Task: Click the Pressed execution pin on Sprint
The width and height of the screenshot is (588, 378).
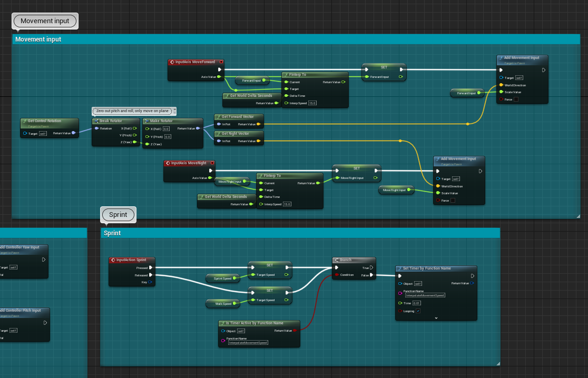Action: (150, 268)
